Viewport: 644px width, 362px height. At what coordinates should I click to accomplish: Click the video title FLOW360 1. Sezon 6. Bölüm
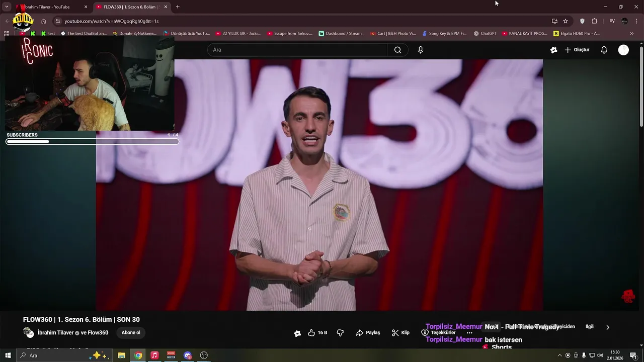coord(82,319)
